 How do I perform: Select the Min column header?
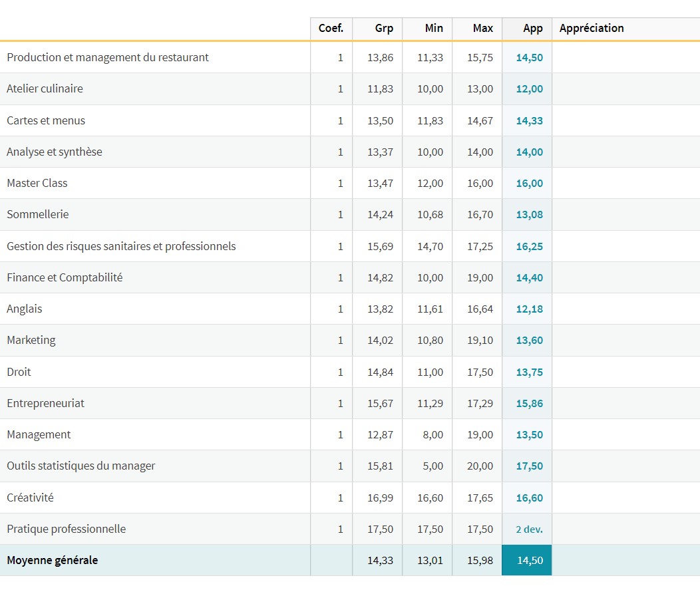coord(434,29)
